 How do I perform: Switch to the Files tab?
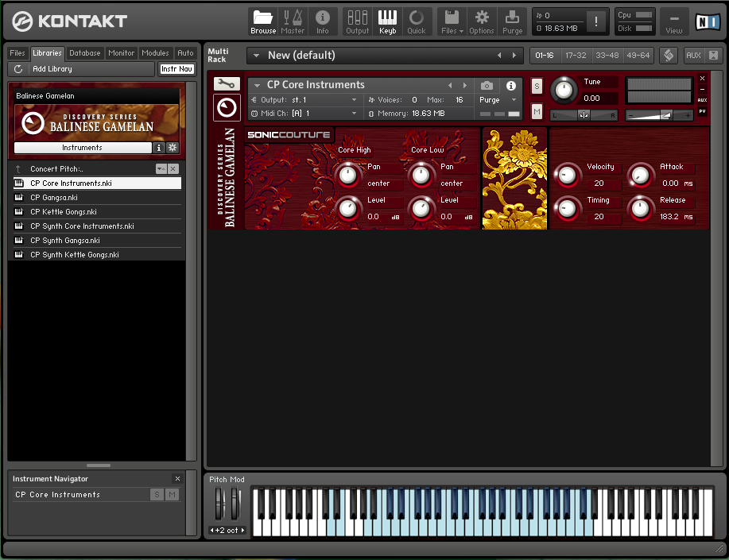click(17, 53)
